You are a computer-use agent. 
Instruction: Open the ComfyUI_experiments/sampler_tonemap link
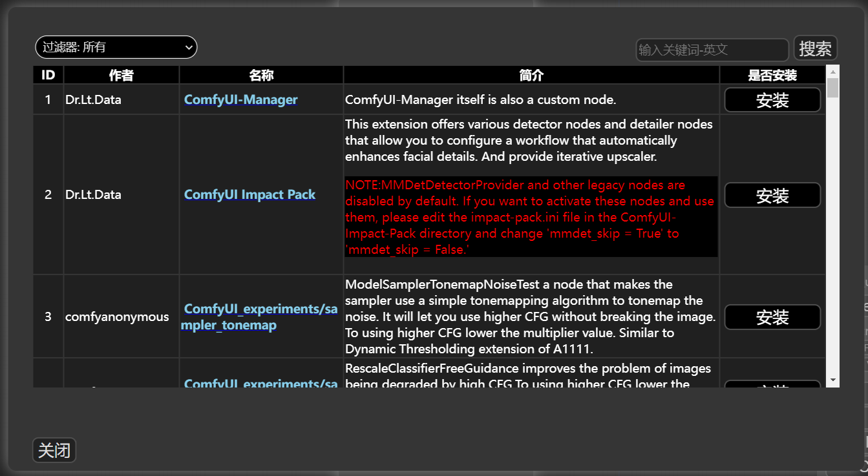[x=259, y=316]
